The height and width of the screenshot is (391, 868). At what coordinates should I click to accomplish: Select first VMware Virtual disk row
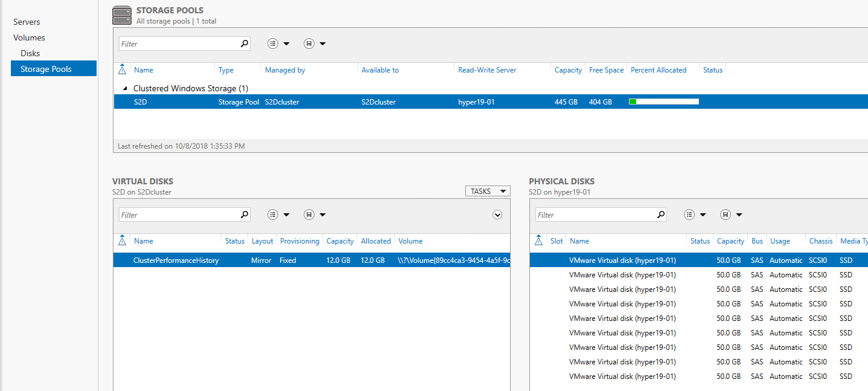tap(699, 260)
